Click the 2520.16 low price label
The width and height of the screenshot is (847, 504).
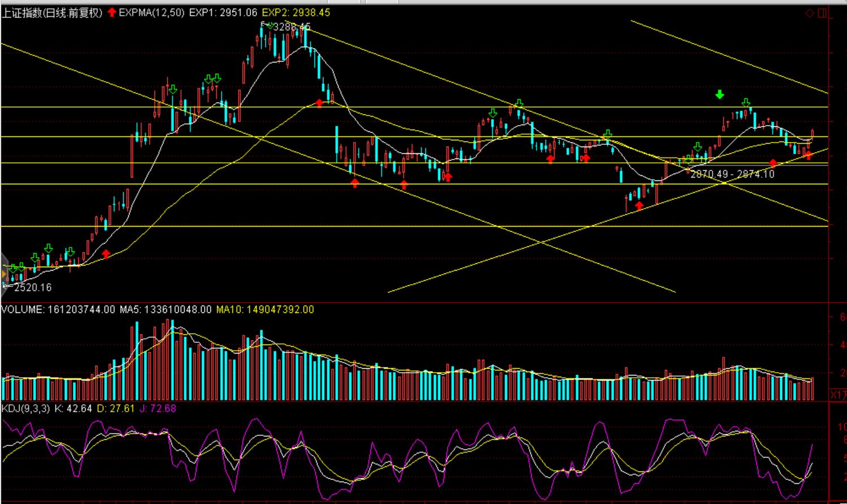tap(33, 288)
